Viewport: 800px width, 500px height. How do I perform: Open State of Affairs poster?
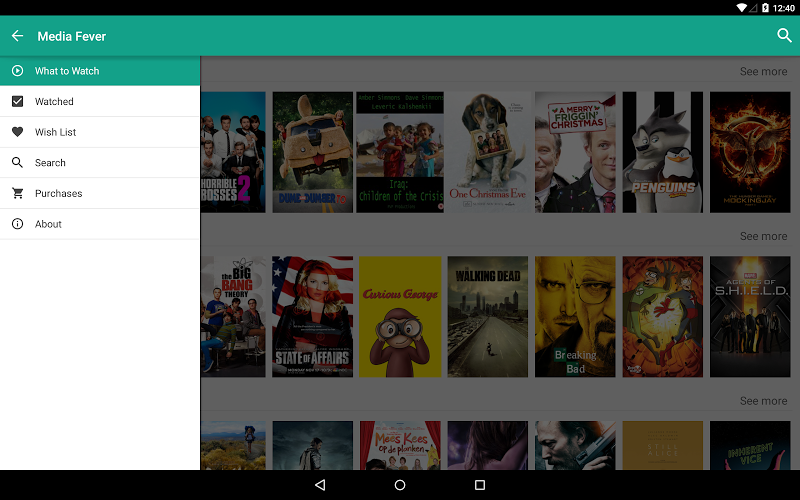click(x=312, y=317)
